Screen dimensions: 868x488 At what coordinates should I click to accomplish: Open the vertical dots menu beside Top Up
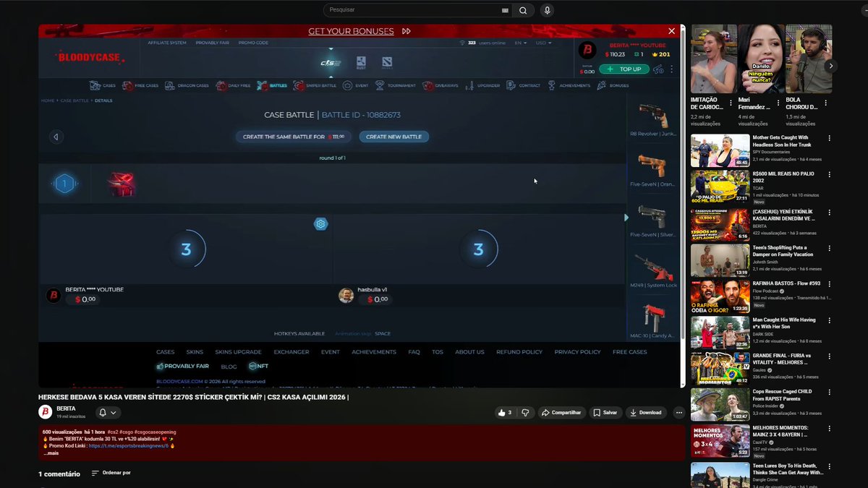672,69
